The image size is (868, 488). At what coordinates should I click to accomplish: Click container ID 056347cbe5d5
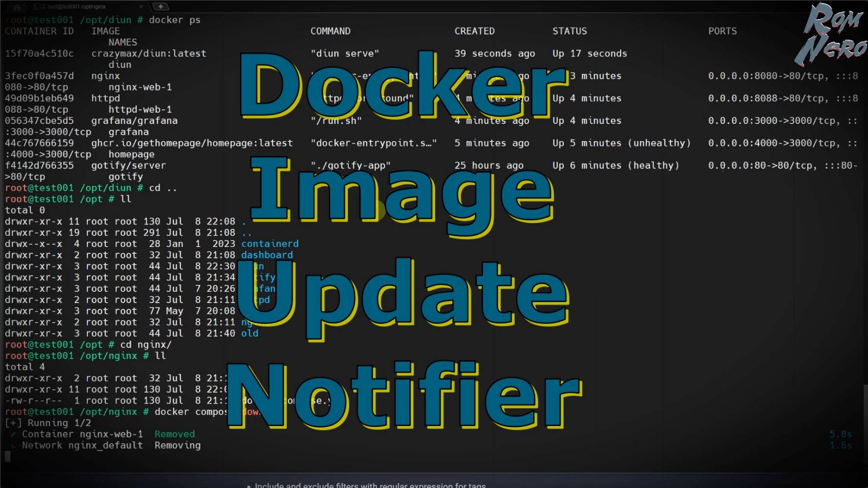[x=39, y=121]
